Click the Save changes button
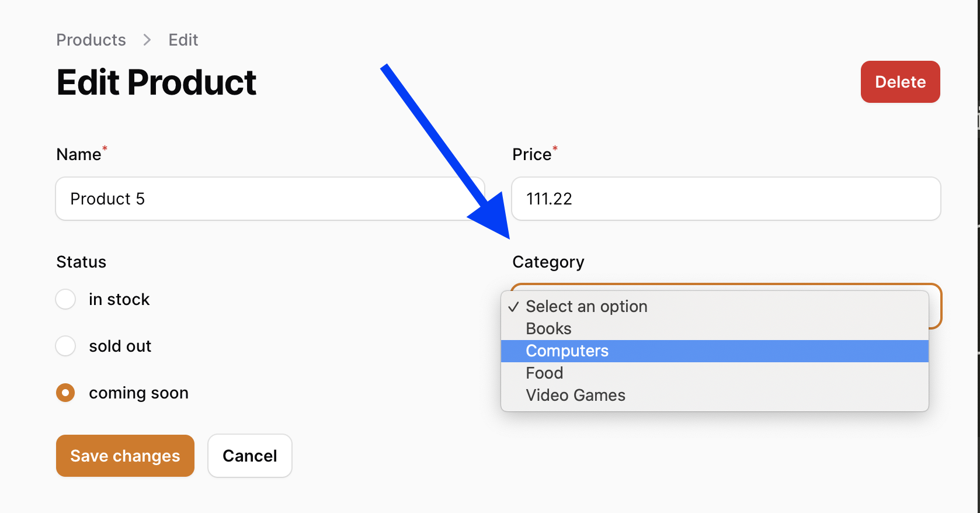This screenshot has width=980, height=513. tap(125, 456)
